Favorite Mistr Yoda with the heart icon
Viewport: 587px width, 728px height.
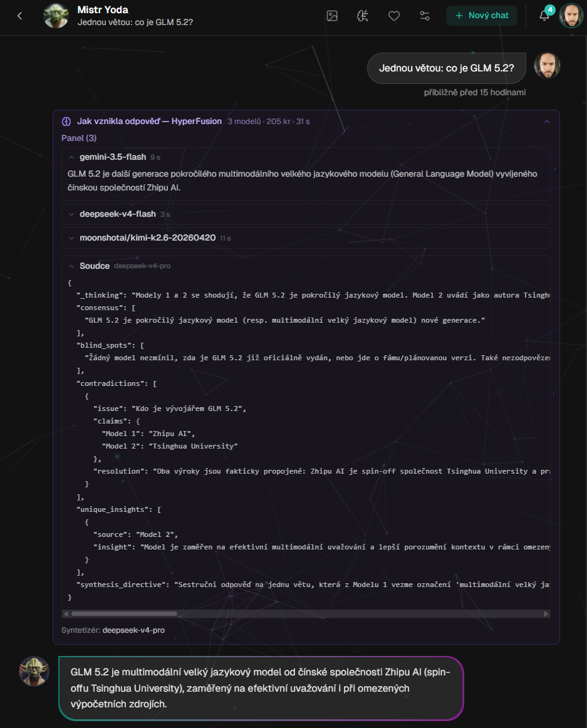click(394, 16)
